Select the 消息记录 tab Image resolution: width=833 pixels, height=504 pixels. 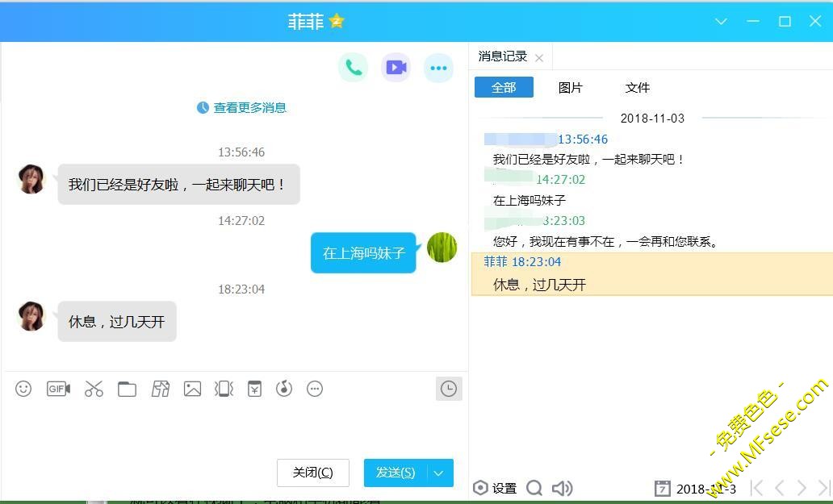(503, 56)
